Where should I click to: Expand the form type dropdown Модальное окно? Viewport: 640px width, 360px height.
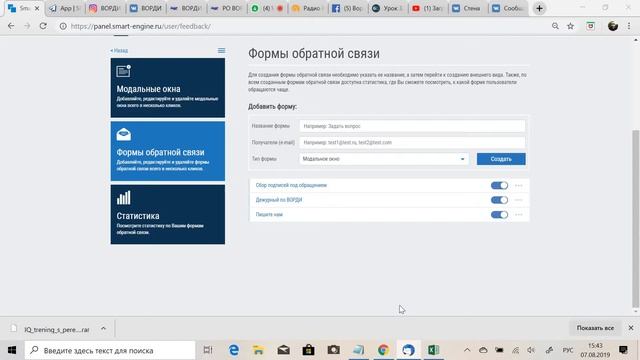coord(384,159)
